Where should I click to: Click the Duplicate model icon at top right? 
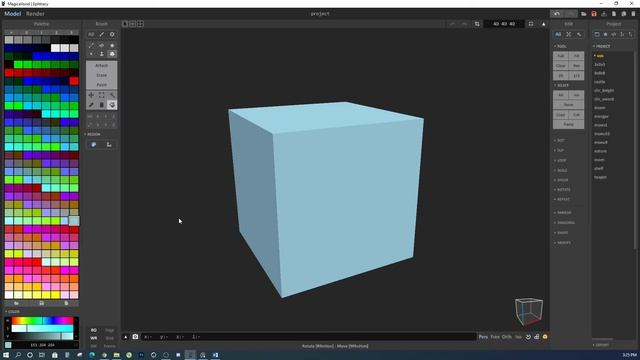pyautogui.click(x=624, y=13)
